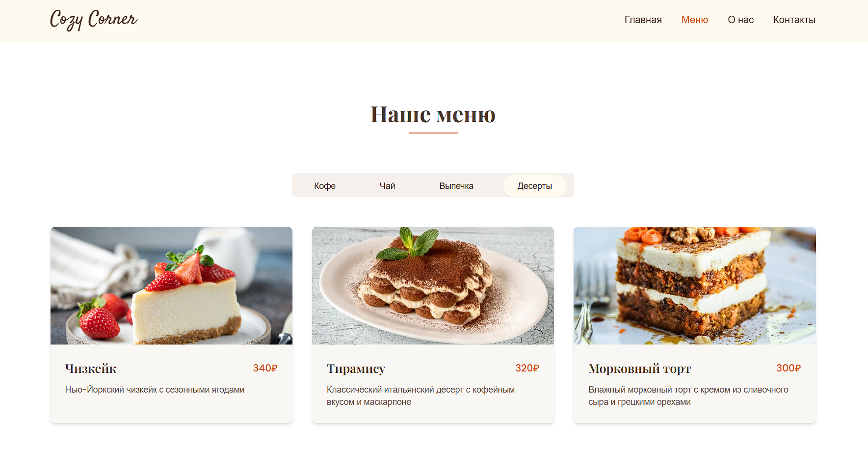Click the 300₽ carrot cake price
The image size is (868, 451).
[x=789, y=368]
